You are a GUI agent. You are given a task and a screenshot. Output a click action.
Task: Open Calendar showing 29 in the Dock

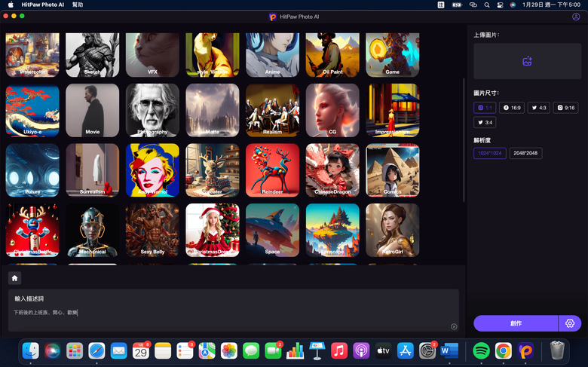pyautogui.click(x=141, y=351)
